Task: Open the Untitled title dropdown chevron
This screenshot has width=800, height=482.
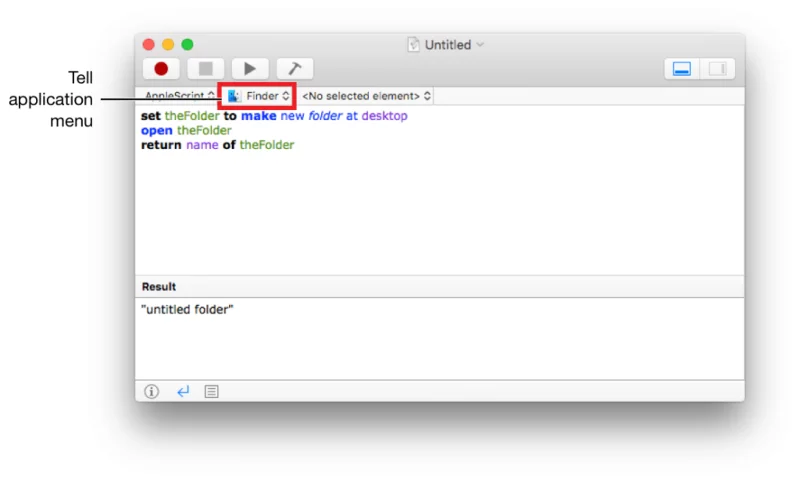Action: click(x=480, y=45)
